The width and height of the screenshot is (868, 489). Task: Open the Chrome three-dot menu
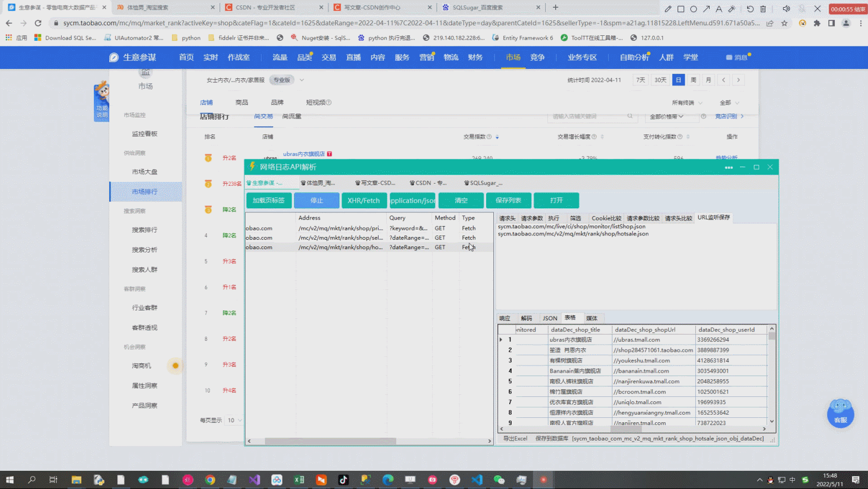[x=861, y=23]
